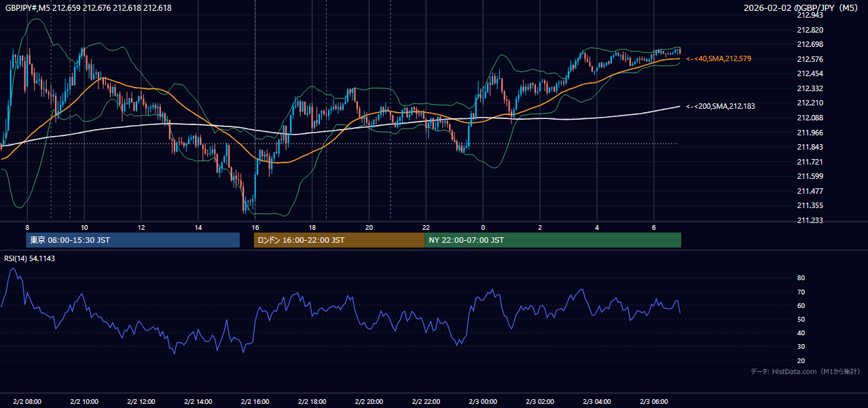
Task: Click price axis label 211.843
Action: (x=810, y=148)
